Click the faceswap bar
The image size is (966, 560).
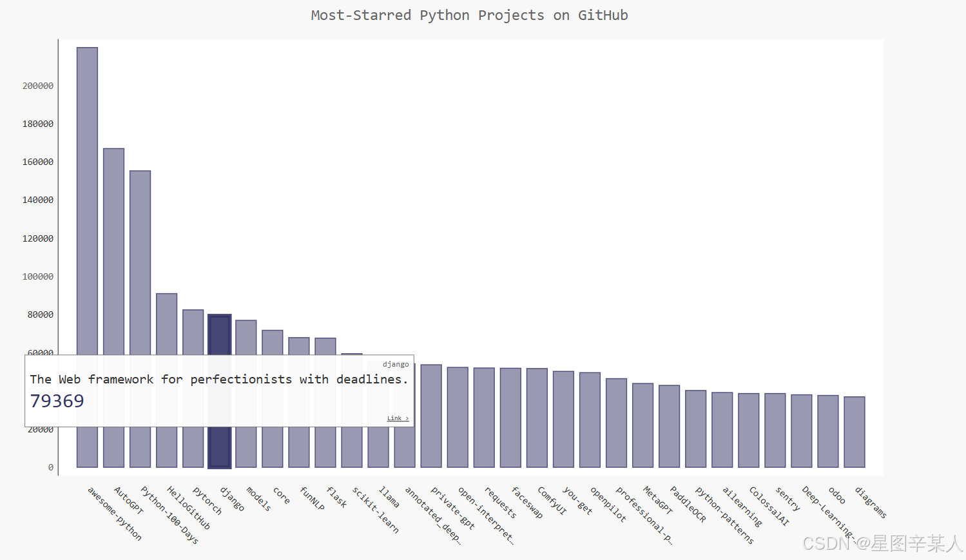(510, 418)
